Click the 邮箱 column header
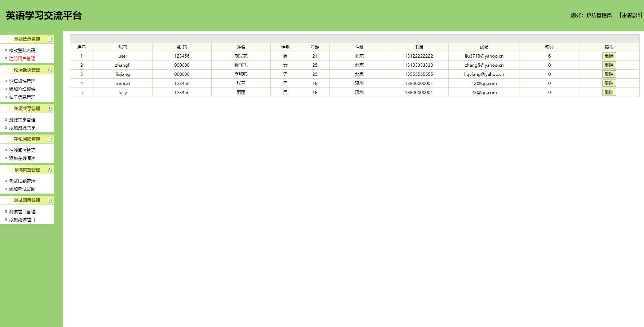 (x=484, y=47)
